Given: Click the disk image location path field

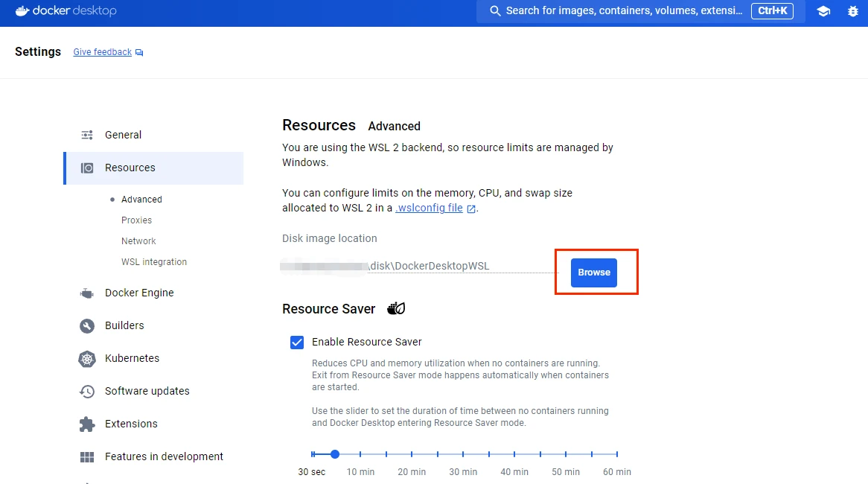Looking at the screenshot, I should (x=420, y=267).
